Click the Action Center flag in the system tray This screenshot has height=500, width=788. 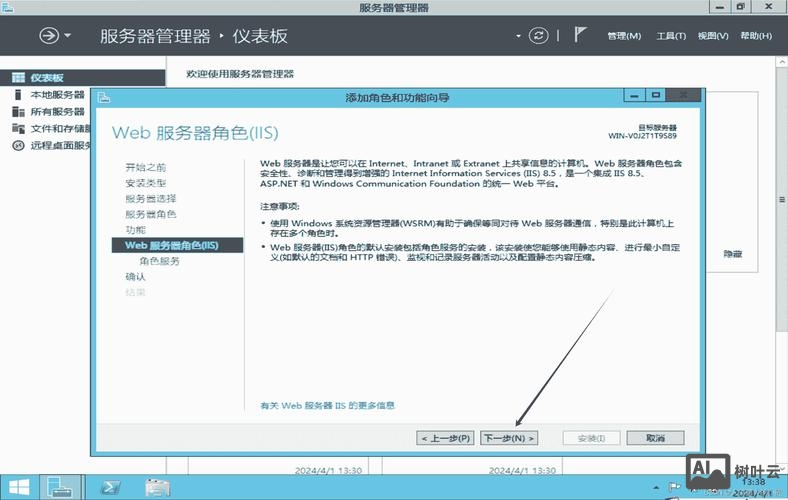[673, 486]
